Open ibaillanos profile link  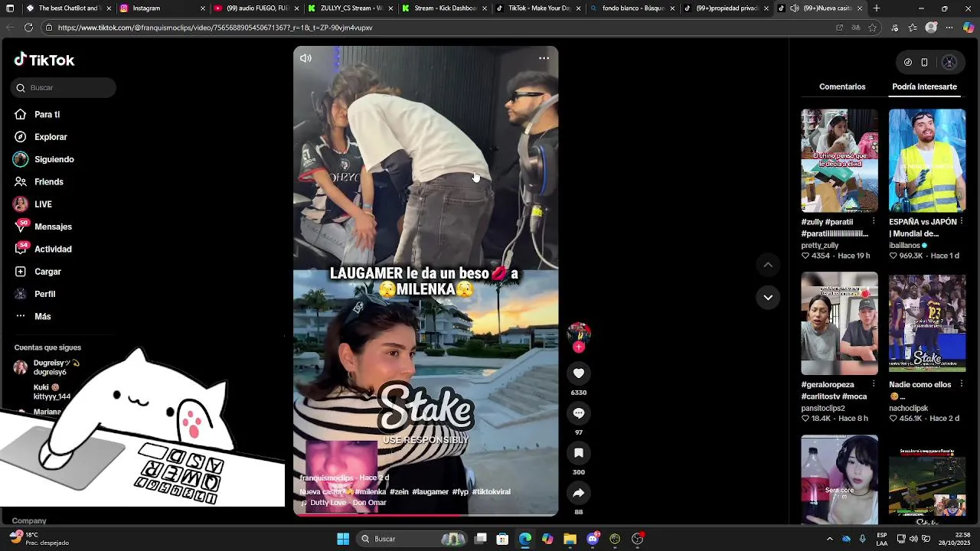(x=904, y=246)
